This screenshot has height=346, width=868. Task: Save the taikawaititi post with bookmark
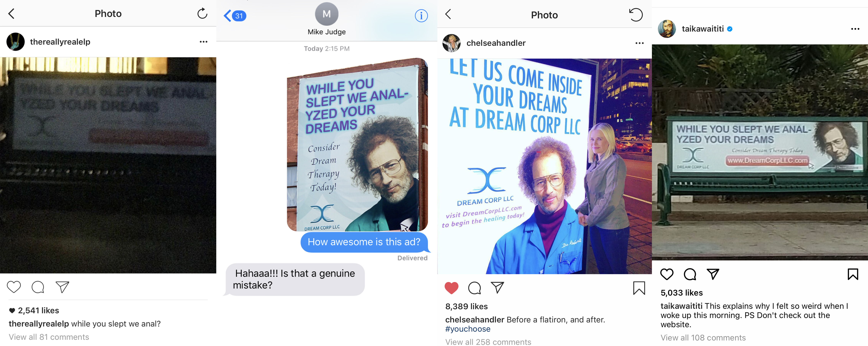(x=853, y=274)
